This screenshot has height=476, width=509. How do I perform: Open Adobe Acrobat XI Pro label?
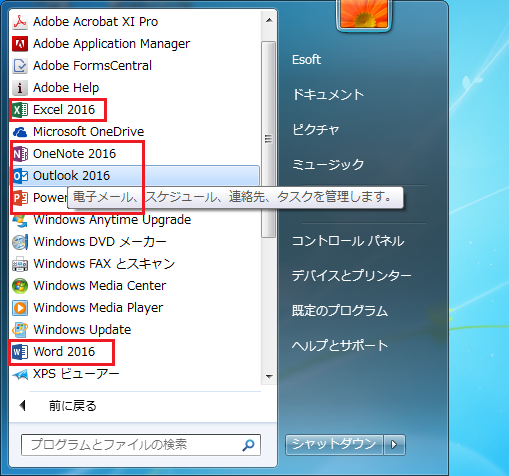point(95,22)
